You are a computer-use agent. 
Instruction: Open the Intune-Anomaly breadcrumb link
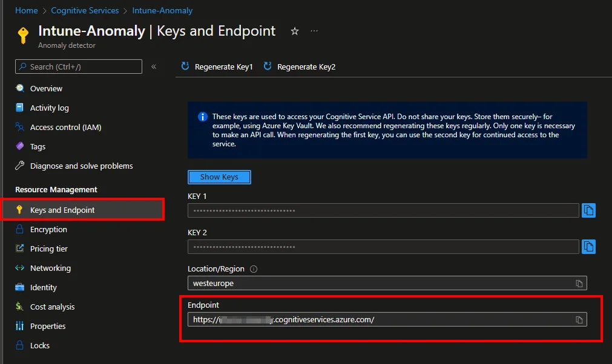(x=162, y=10)
